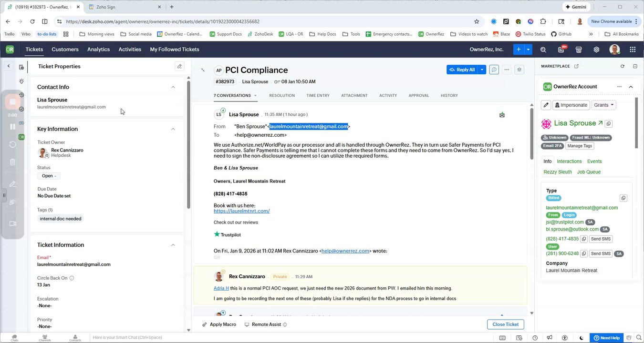Open the notifications icon with 99+ badge
Viewport: 644px width, 343px height.
coord(561,50)
